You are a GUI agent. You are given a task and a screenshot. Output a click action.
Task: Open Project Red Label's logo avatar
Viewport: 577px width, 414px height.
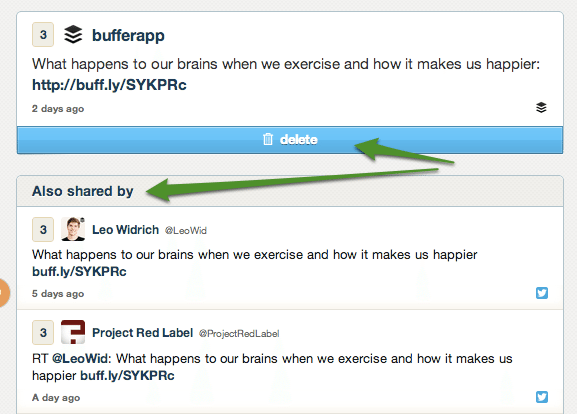tap(73, 332)
